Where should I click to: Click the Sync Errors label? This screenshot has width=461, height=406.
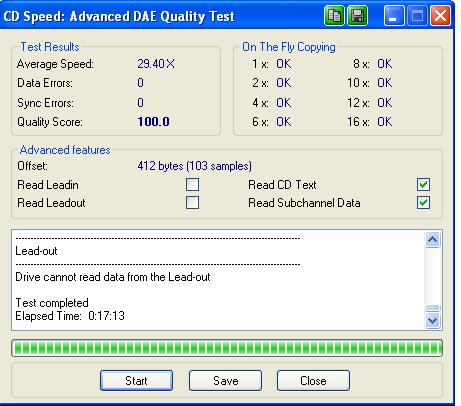click(x=45, y=103)
